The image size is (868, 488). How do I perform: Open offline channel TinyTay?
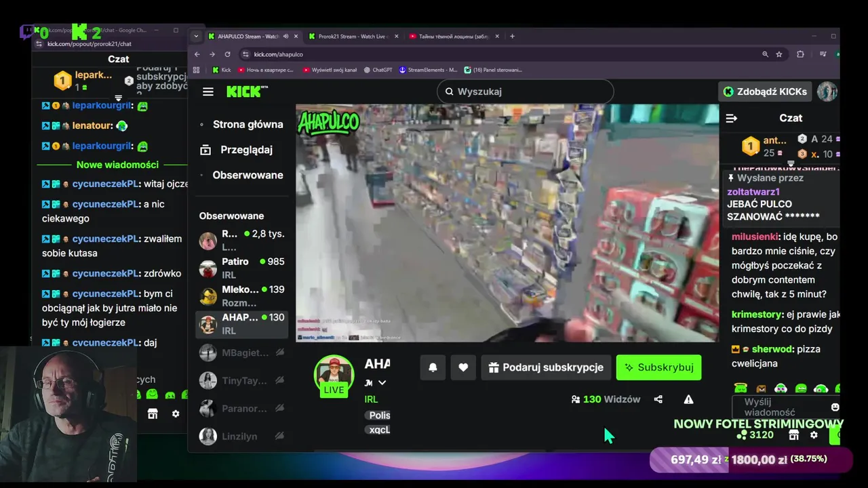[241, 380]
